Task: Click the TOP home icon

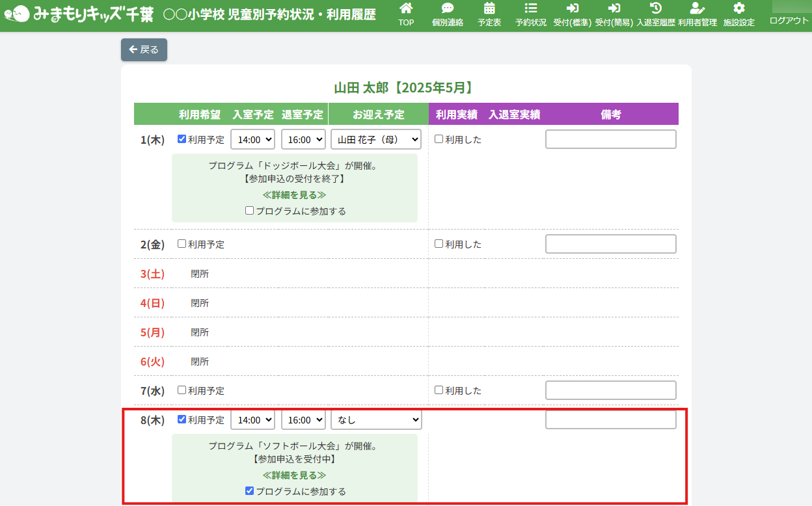Action: tap(405, 9)
